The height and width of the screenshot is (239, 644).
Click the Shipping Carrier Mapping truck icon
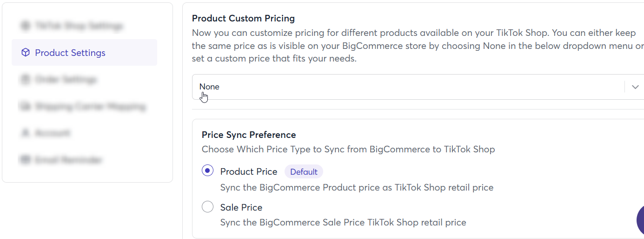(25, 107)
